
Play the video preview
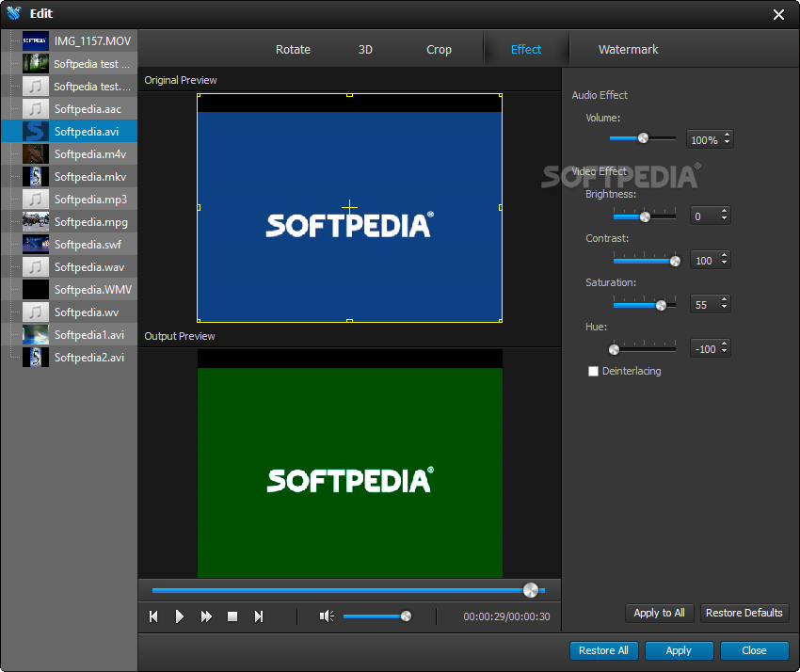tap(179, 616)
